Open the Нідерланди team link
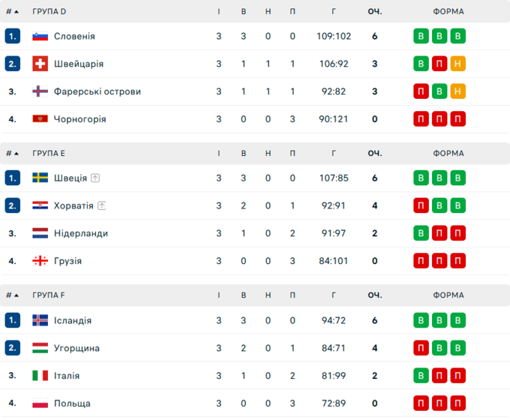 80,233
